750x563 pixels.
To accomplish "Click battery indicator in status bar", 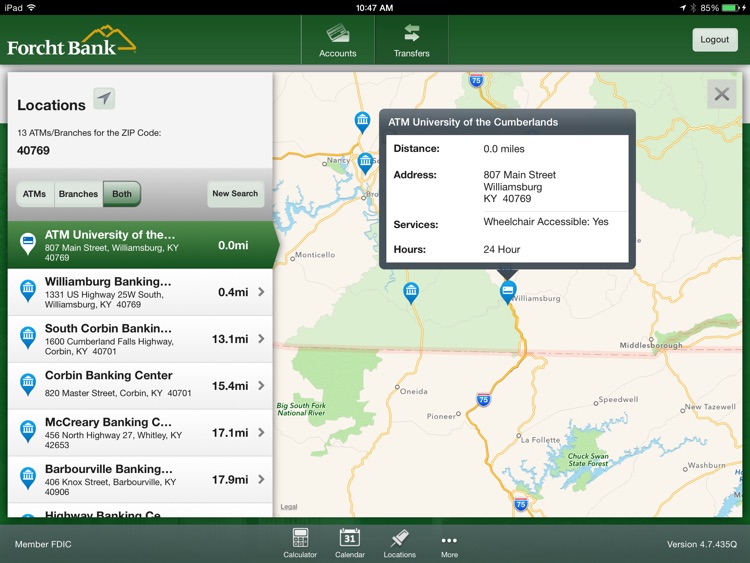I will [x=730, y=8].
